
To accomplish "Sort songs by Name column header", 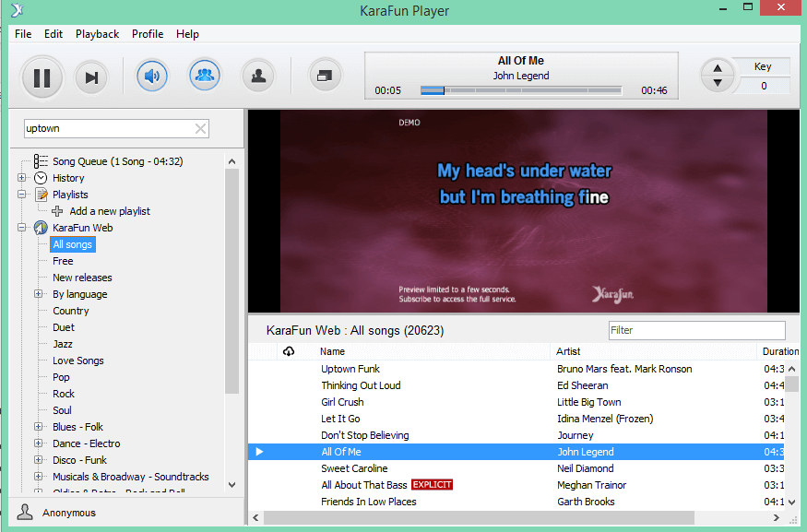I will pyautogui.click(x=332, y=351).
